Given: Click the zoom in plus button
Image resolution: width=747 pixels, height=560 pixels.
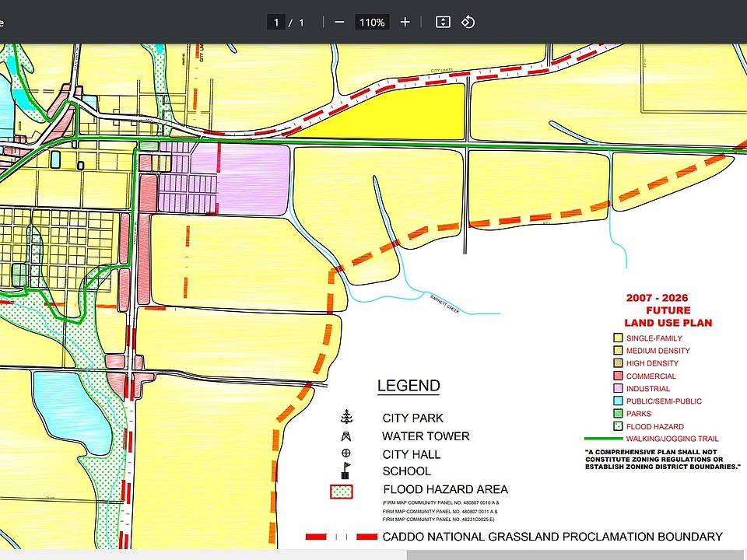Looking at the screenshot, I should (x=405, y=22).
